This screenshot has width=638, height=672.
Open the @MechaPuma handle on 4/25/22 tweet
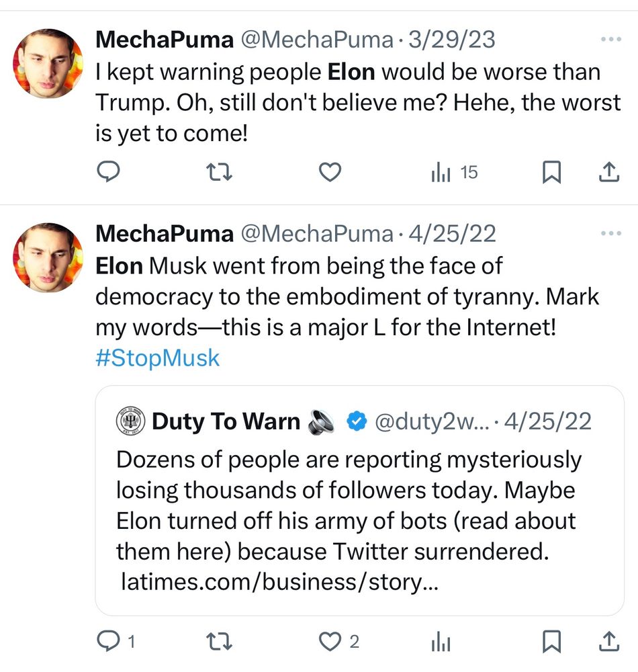[316, 233]
